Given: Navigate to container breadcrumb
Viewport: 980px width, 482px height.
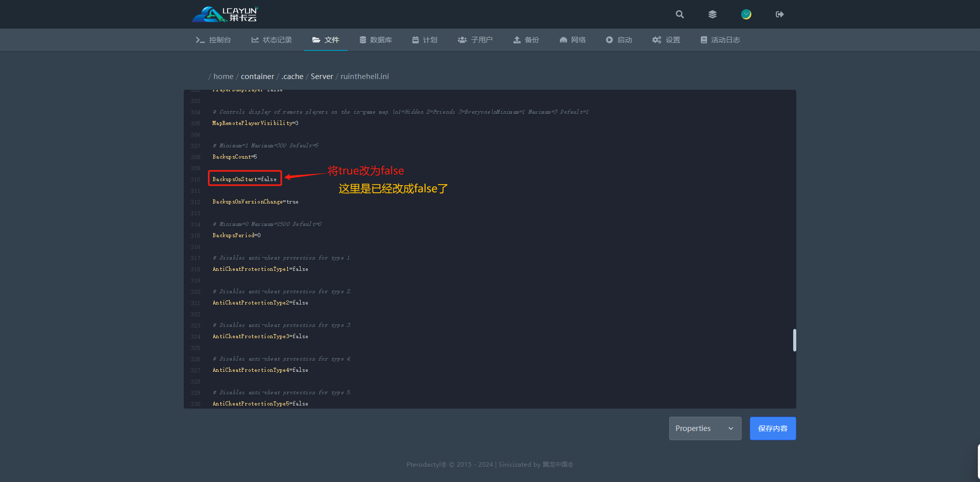Looking at the screenshot, I should coord(257,77).
